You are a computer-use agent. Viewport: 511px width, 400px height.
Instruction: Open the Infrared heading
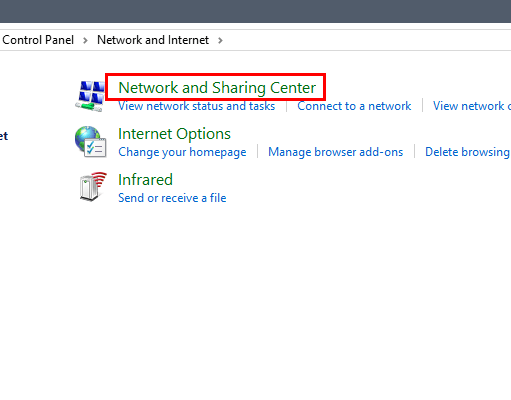[x=145, y=180]
